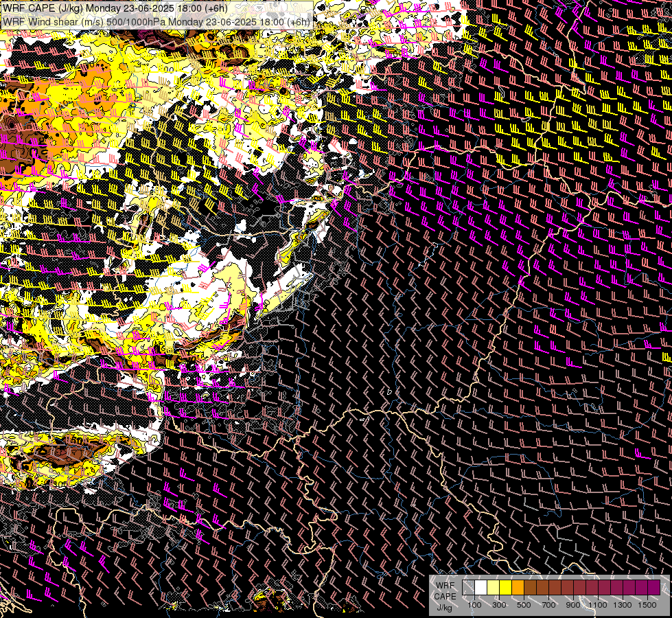Click the transparent first legend swatch
The width and height of the screenshot is (672, 618).
tap(468, 588)
